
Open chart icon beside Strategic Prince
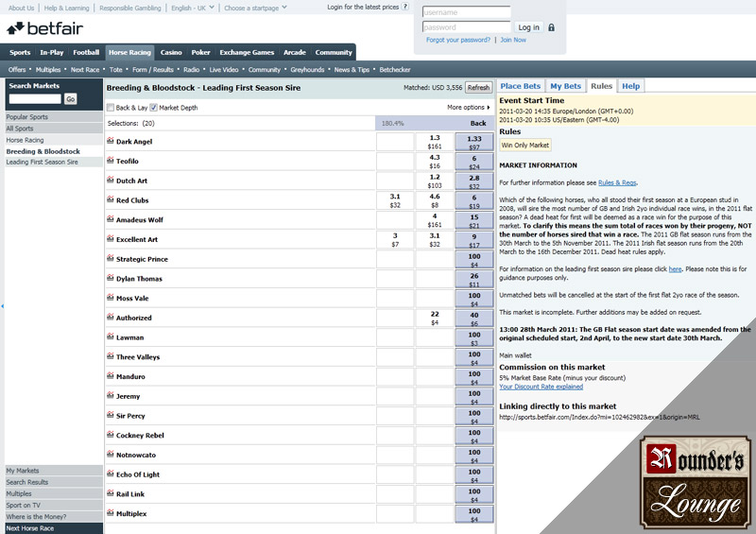click(110, 258)
